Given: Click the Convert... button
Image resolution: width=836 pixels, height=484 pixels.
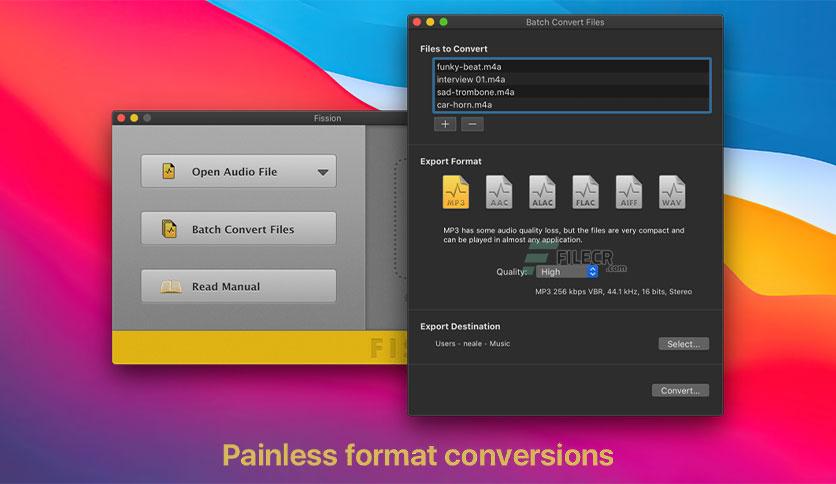Looking at the screenshot, I should tap(680, 390).
